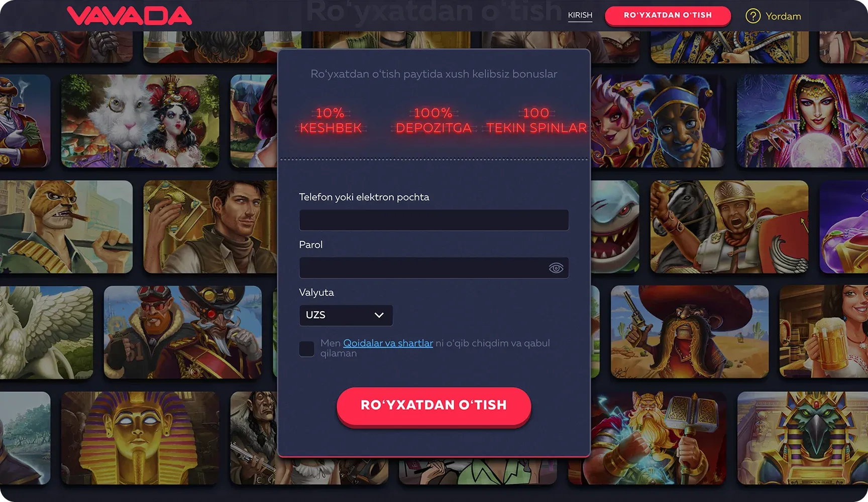The height and width of the screenshot is (502, 868).
Task: Open the Egyptian bird god thumbnail
Action: point(802,438)
